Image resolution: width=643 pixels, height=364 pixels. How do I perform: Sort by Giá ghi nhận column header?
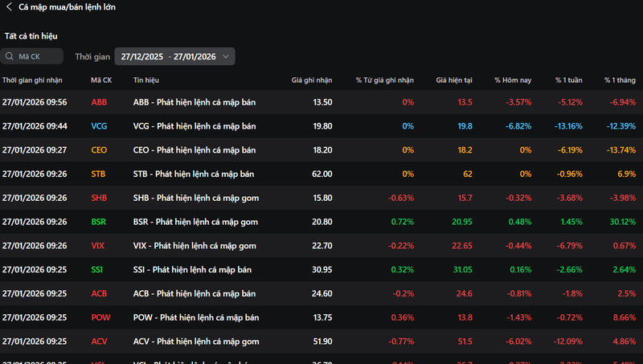pos(312,80)
